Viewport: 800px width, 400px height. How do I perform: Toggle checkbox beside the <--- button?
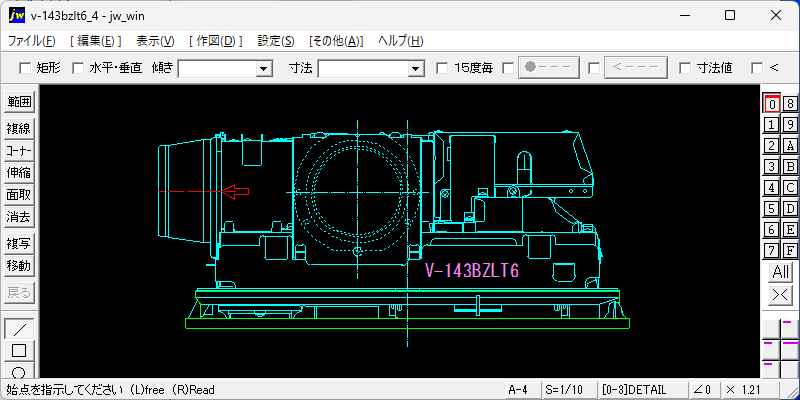[594, 68]
